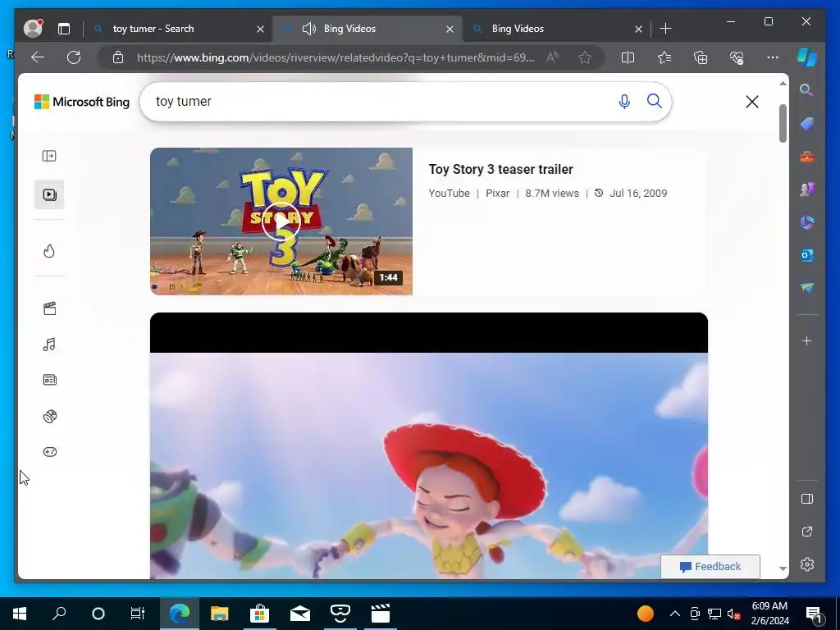840x630 pixels.
Task: Open Trending videos flame icon
Action: [49, 251]
